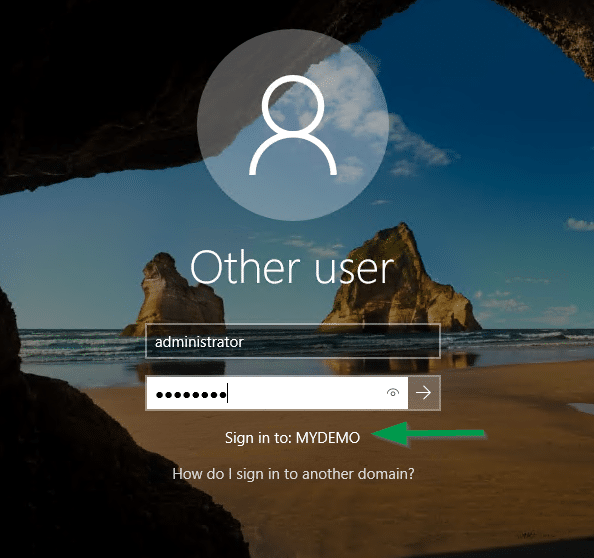Click the MYDEMO domain name text
This screenshot has height=558, width=594.
pos(328,438)
